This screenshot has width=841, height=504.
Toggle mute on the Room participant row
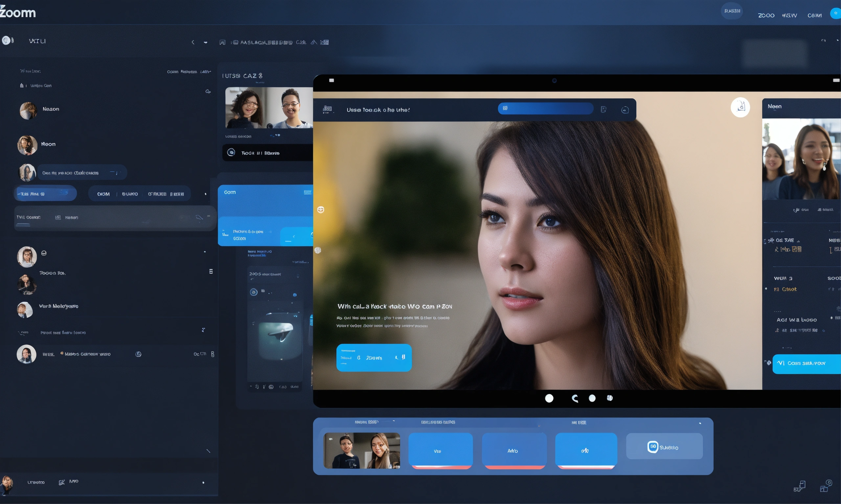(x=232, y=153)
